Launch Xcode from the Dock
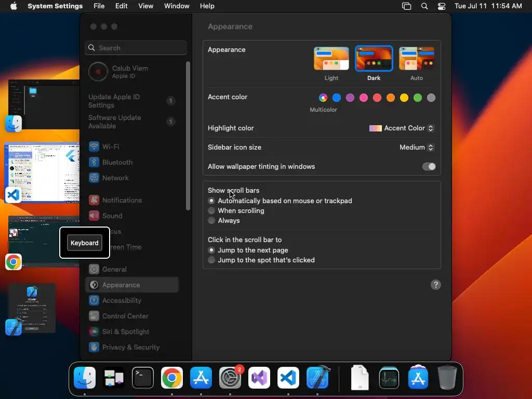Image resolution: width=532 pixels, height=399 pixels. 317,378
